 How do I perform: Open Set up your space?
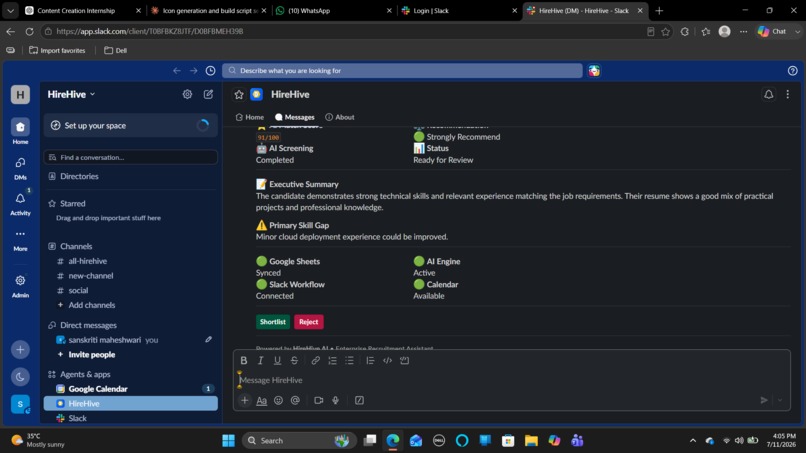[x=131, y=125]
